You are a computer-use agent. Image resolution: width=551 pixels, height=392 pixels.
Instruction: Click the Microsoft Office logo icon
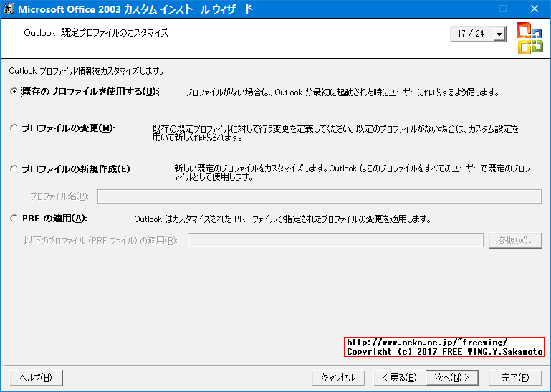[530, 38]
